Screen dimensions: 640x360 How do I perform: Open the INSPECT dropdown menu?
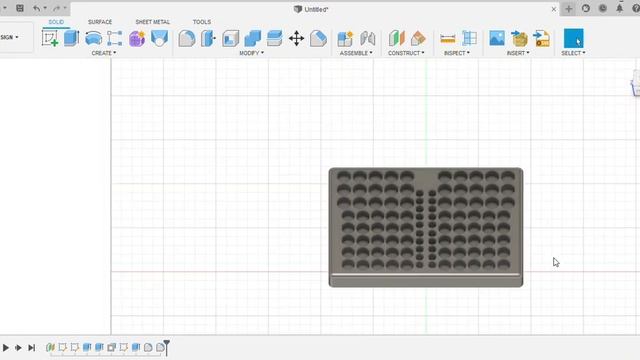tap(457, 53)
